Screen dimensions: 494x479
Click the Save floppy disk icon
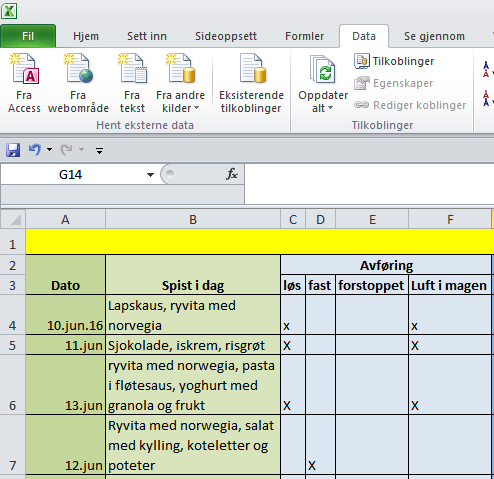click(13, 150)
